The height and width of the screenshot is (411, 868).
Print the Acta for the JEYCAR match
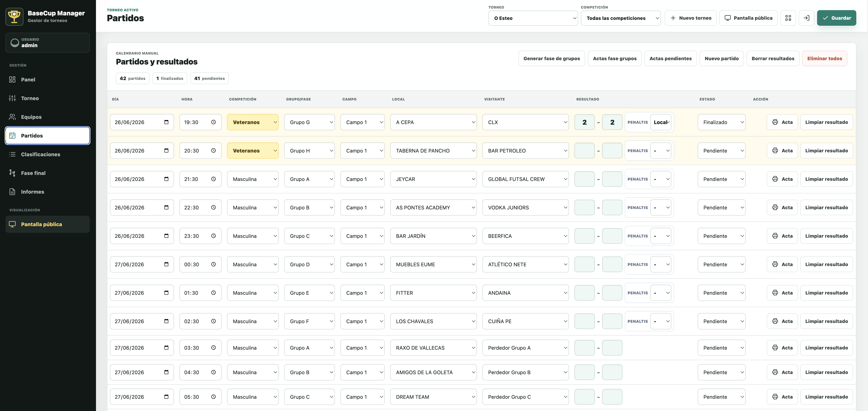(782, 179)
